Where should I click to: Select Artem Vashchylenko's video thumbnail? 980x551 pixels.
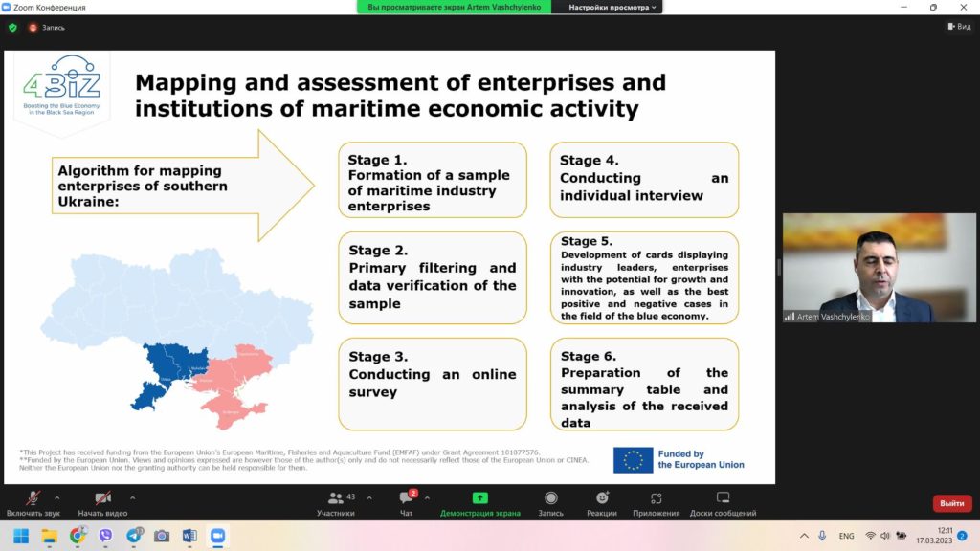pos(857,268)
